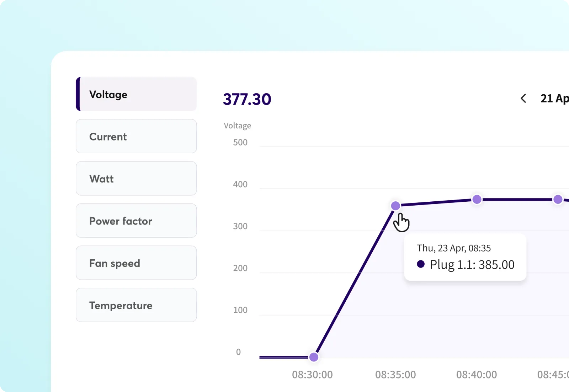Image resolution: width=569 pixels, height=392 pixels.
Task: Click the 08:40:00 time axis label
Action: 477,375
